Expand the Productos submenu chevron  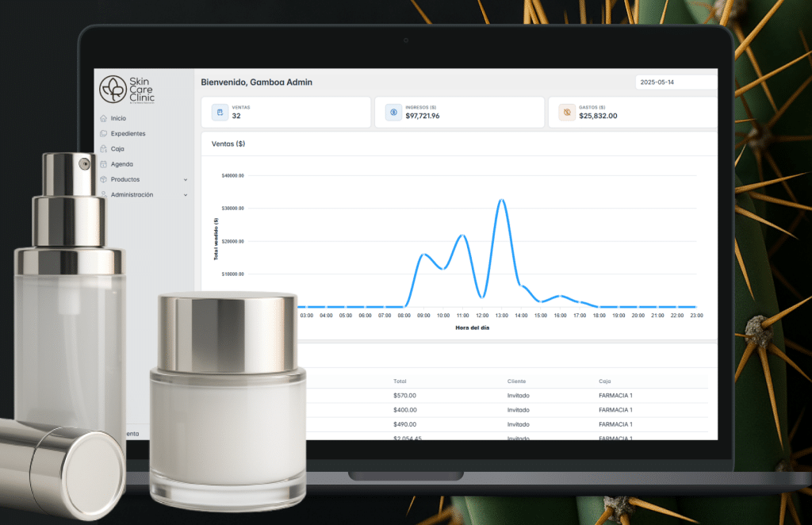pyautogui.click(x=186, y=180)
